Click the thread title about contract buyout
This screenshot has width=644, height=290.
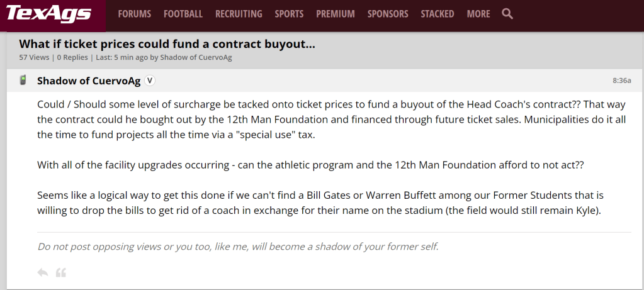[167, 44]
